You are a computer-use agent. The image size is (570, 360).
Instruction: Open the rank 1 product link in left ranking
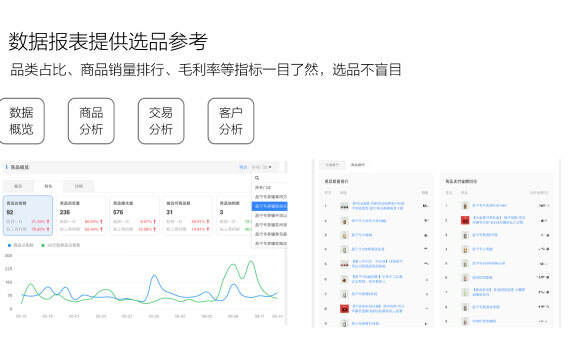tap(378, 206)
